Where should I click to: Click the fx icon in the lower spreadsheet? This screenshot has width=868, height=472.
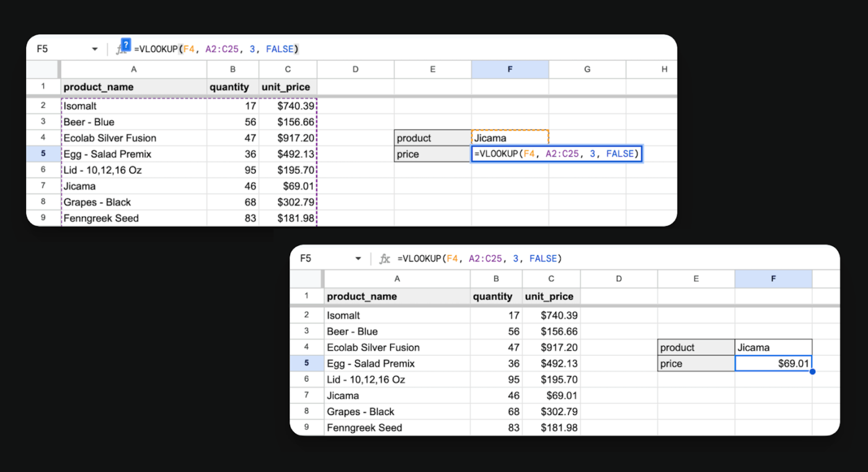tap(384, 259)
